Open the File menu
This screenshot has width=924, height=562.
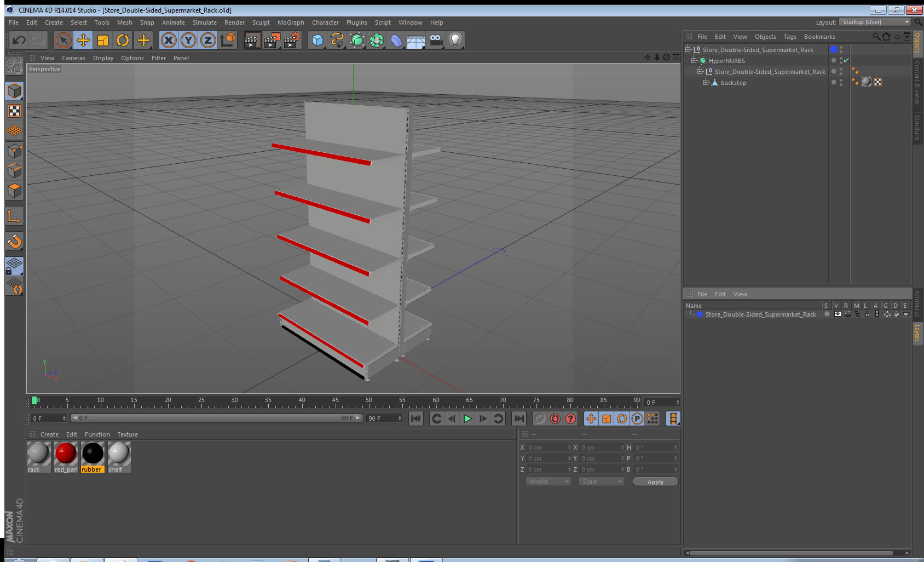click(14, 22)
